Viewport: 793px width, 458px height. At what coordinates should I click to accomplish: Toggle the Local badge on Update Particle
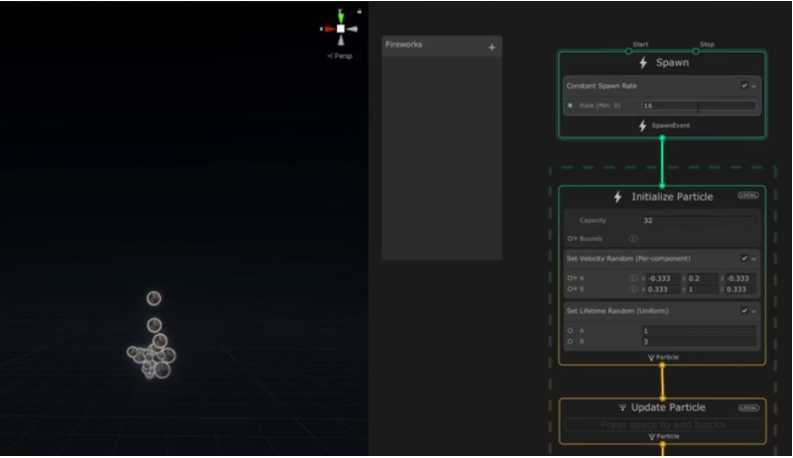coord(748,408)
